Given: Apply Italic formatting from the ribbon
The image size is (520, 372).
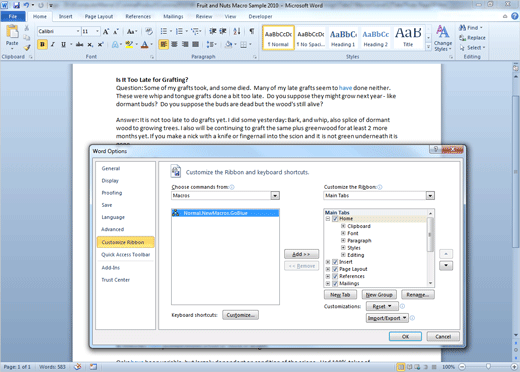Looking at the screenshot, I should pos(53,44).
